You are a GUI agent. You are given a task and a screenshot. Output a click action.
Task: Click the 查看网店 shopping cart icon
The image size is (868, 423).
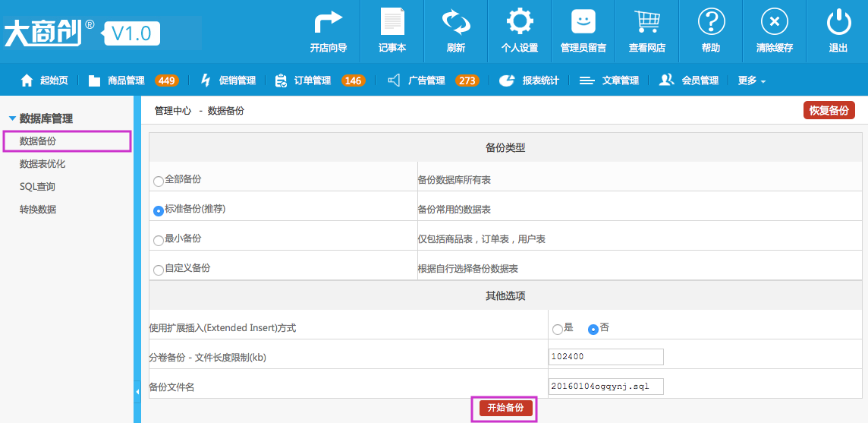tap(647, 22)
